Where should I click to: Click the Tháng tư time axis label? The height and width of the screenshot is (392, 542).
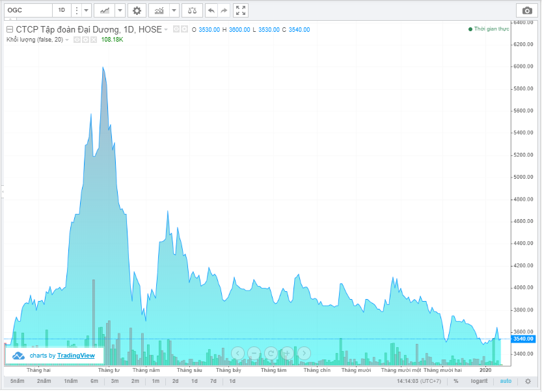click(109, 371)
